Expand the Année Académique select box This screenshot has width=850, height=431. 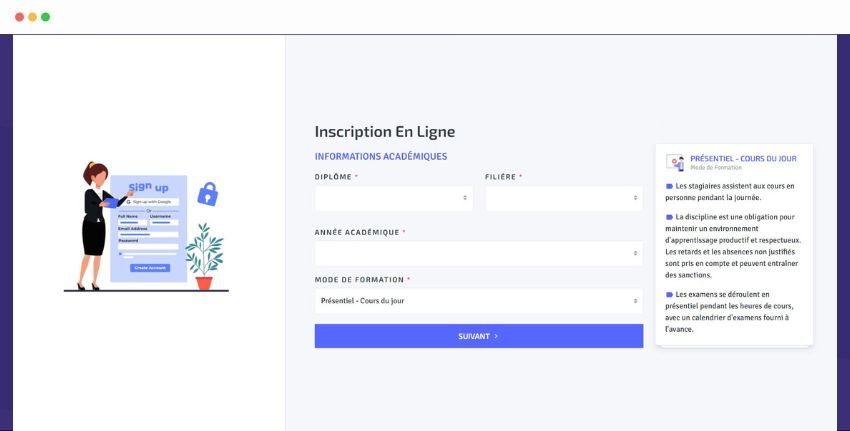tap(479, 253)
